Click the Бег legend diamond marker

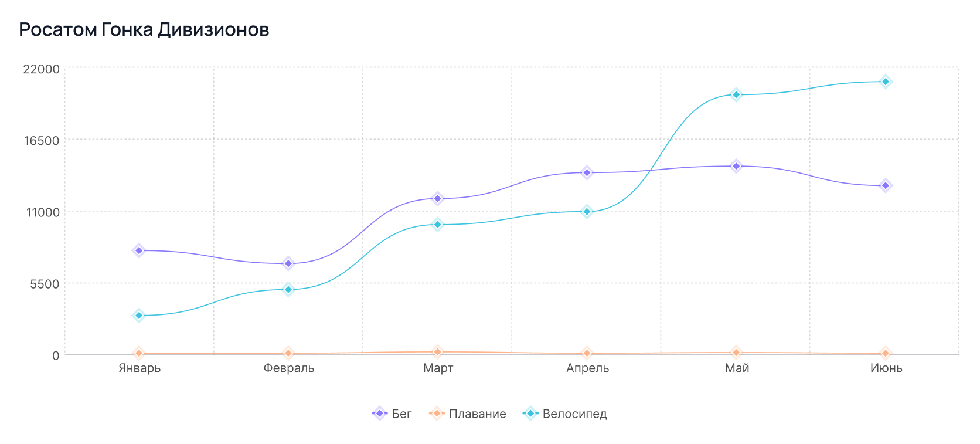[x=379, y=414]
